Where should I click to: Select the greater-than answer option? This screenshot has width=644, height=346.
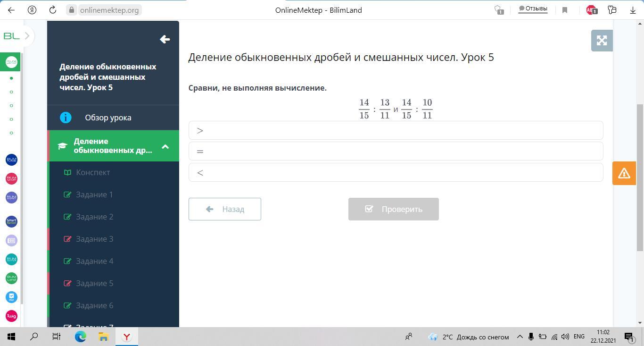pos(396,130)
